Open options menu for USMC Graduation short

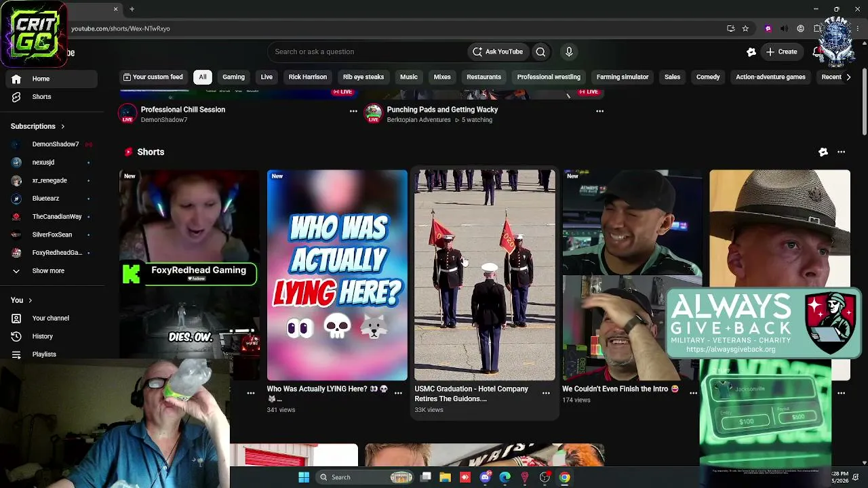tap(546, 393)
